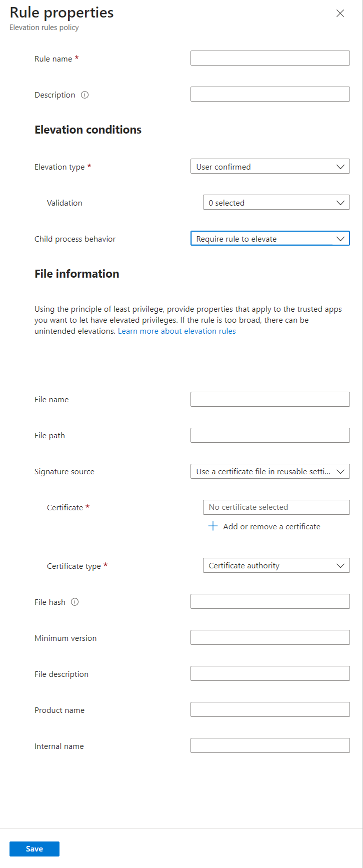Expand the Signature source dropdown
This screenshot has height=868, width=363.
point(270,471)
